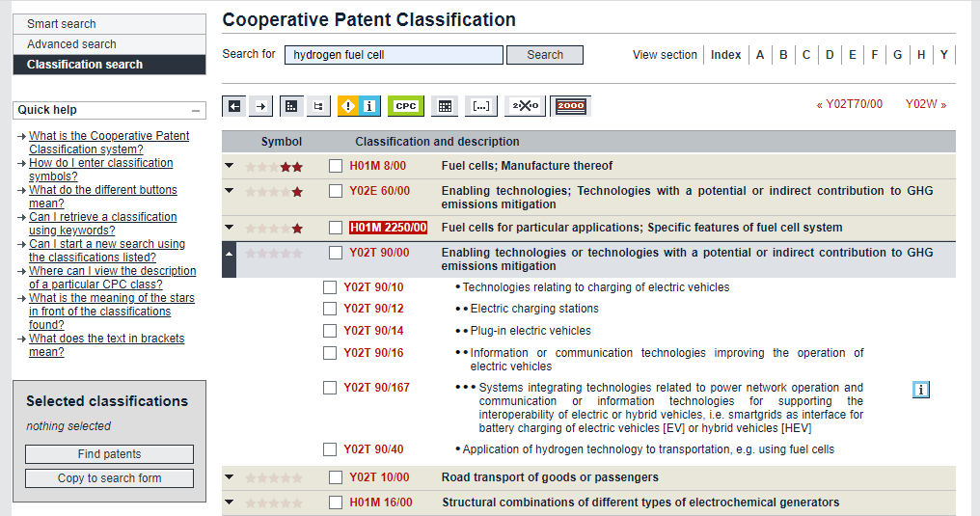Click the blue info toolbar icon
This screenshot has width=980, height=516.
coord(369,106)
